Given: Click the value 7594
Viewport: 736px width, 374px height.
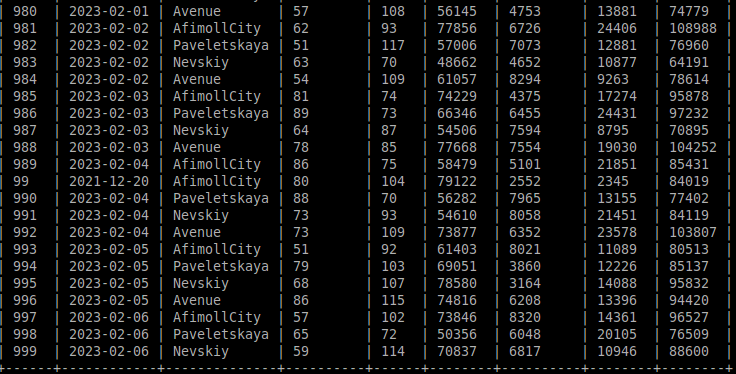Looking at the screenshot, I should tap(525, 130).
